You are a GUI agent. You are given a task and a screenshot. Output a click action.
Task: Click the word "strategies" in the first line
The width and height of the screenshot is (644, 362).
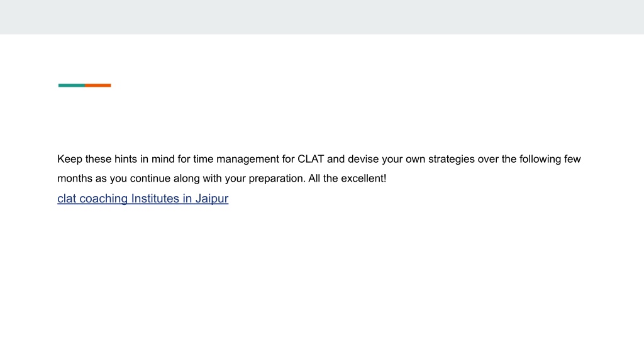[452, 159]
